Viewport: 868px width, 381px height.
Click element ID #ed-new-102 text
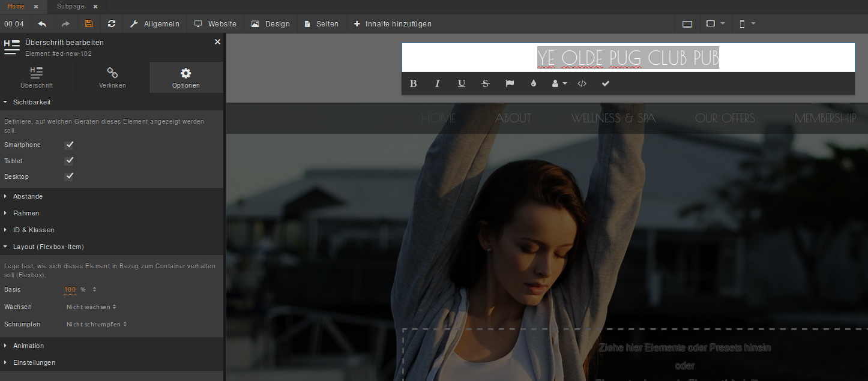(x=58, y=53)
